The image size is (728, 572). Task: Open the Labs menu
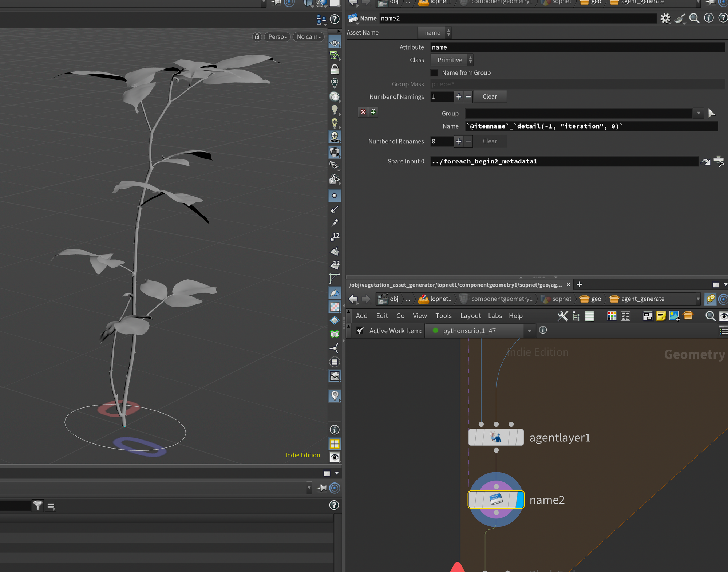coord(495,316)
